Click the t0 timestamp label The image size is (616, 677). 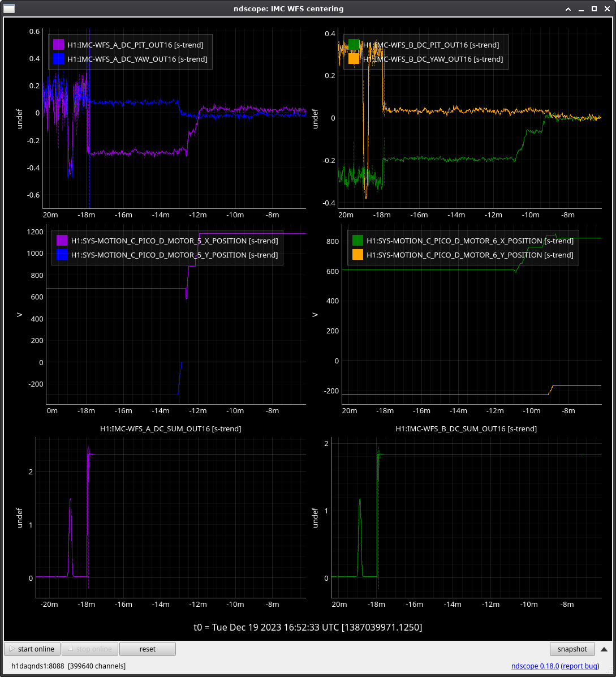coord(308,627)
